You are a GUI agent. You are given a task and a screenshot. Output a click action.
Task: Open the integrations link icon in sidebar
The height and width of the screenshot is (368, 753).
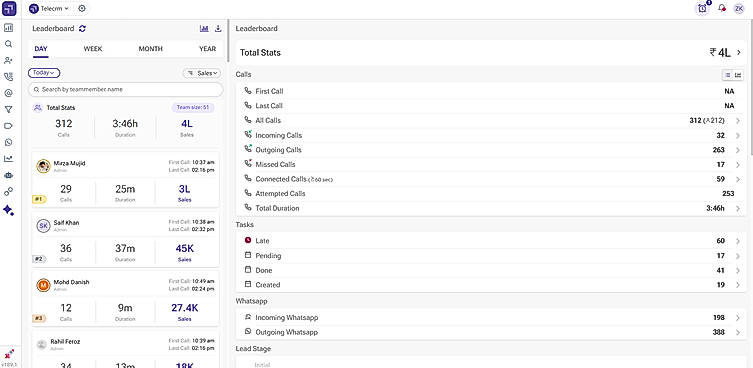pos(9,192)
